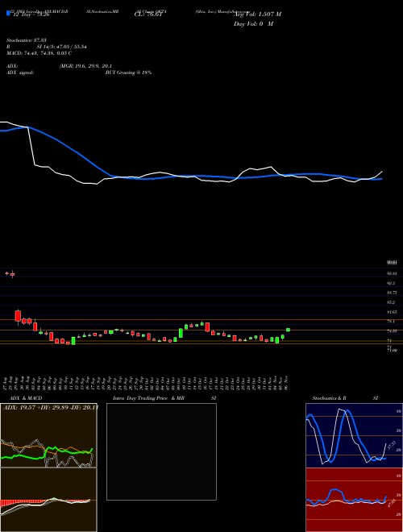This screenshot has height=532, width=403.
Task: Click the 85.2 price axis label
Action: (391, 301)
